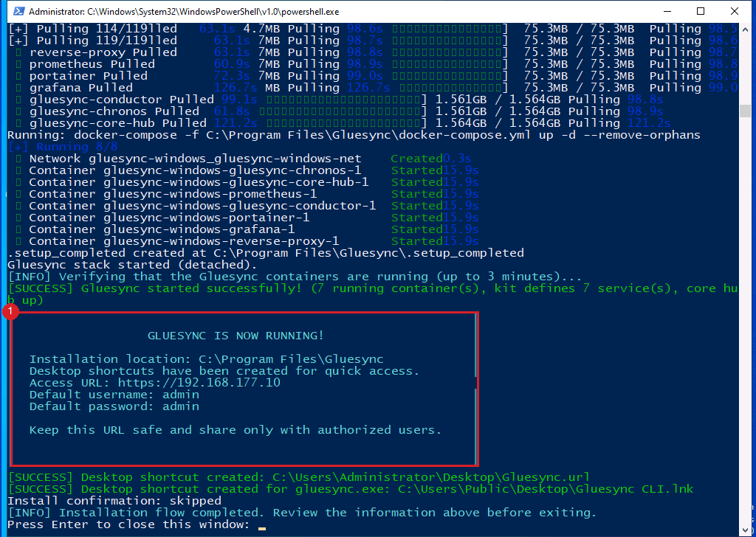Screen dimensions: 756x537
Task: Maximize the PowerShell window
Action: [701, 11]
